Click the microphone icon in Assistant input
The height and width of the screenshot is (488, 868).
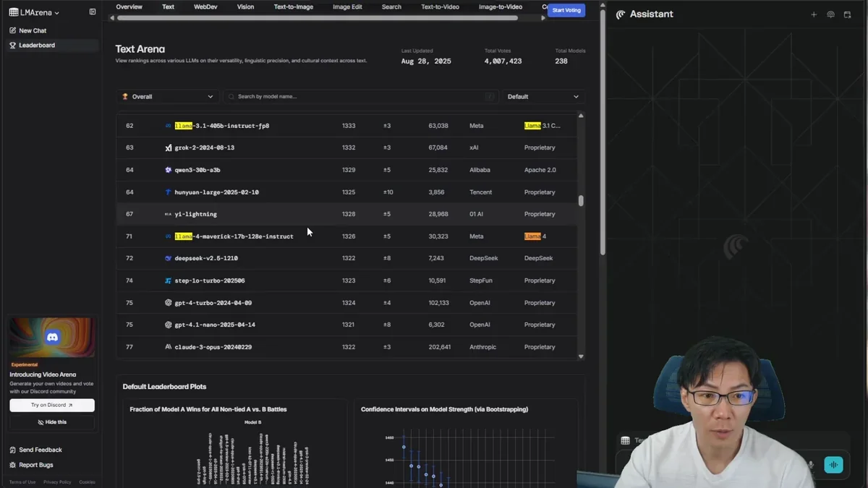pyautogui.click(x=811, y=465)
